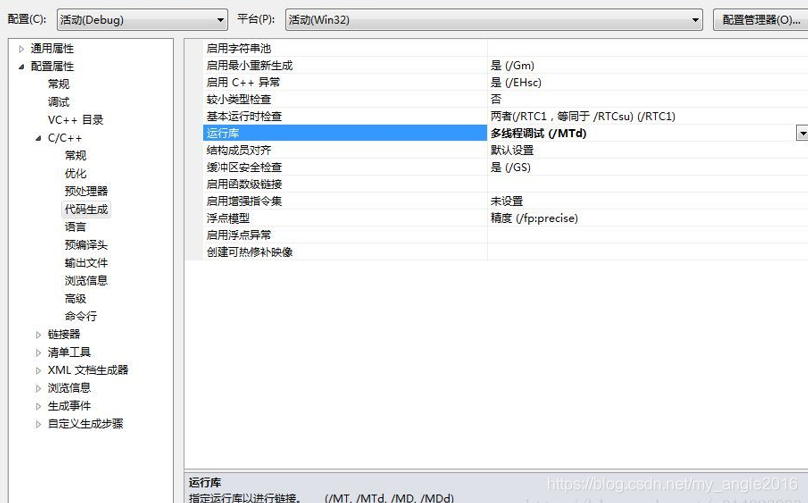Select 语言 under C/C++
The width and height of the screenshot is (808, 503).
click(x=76, y=227)
